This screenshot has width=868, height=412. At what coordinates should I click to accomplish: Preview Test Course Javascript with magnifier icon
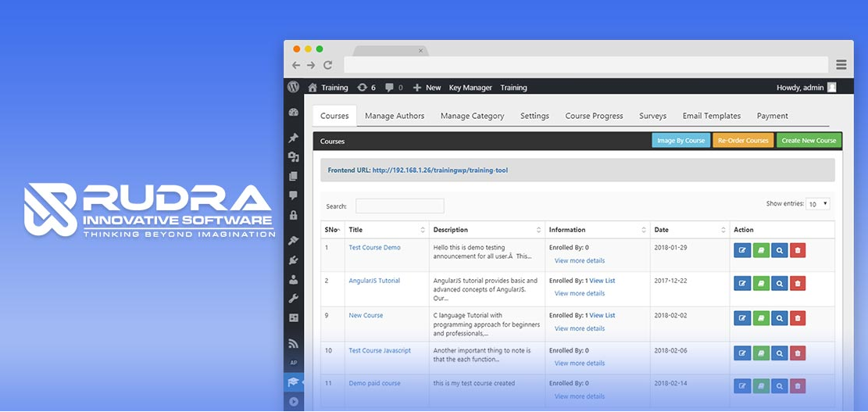pyautogui.click(x=780, y=353)
